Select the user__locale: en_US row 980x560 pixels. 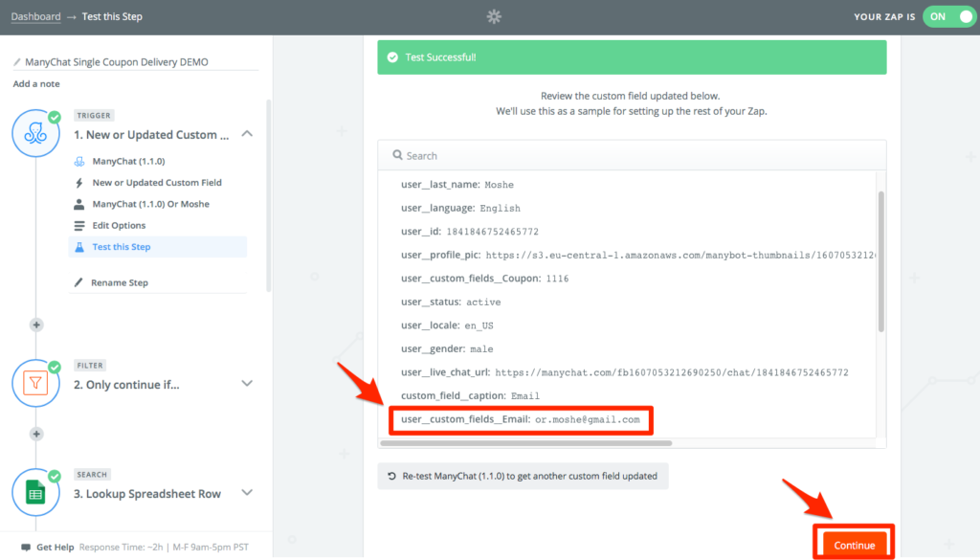click(x=447, y=325)
